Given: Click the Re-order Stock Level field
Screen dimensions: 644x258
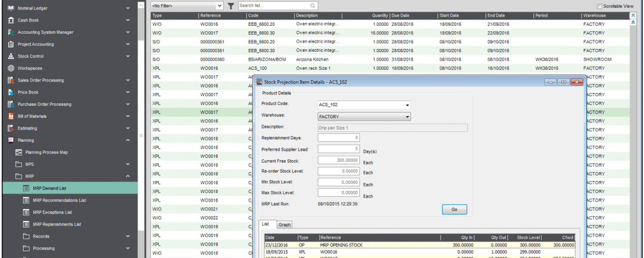Looking at the screenshot, I should coord(339,171).
